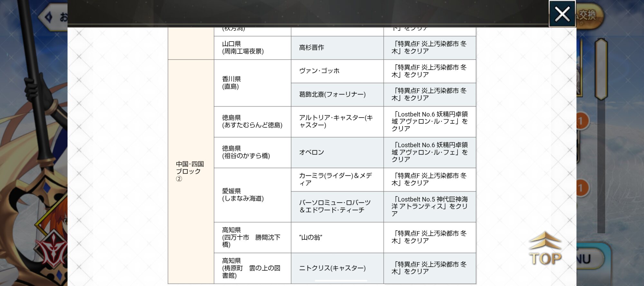Select the 高知県 (梼原町 雲の上の図書館) location cell
Screen dimensions: 644x286
252,268
